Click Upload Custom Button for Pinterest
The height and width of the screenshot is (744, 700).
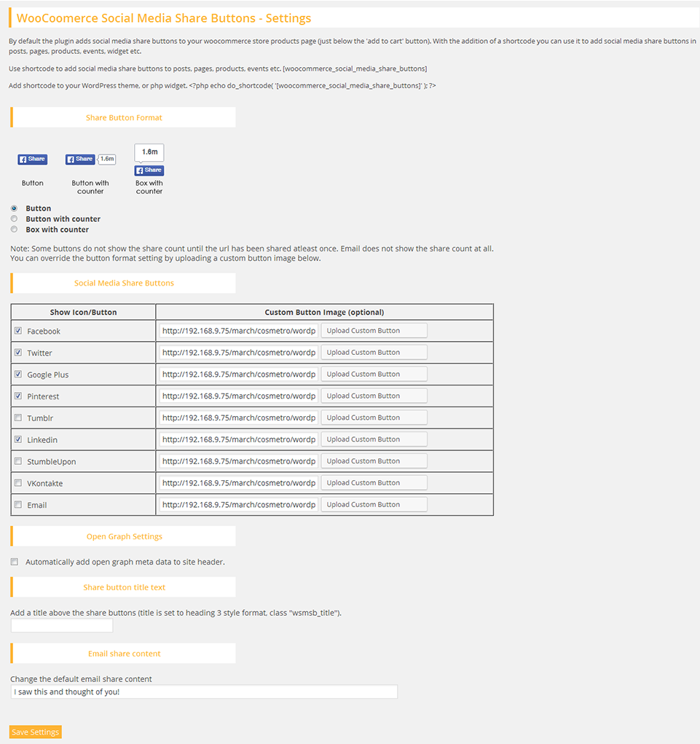click(374, 396)
